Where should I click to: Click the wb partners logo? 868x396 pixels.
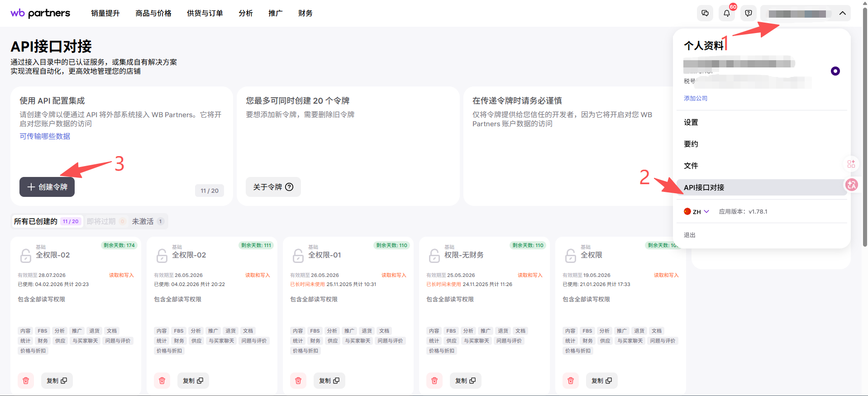coord(40,13)
